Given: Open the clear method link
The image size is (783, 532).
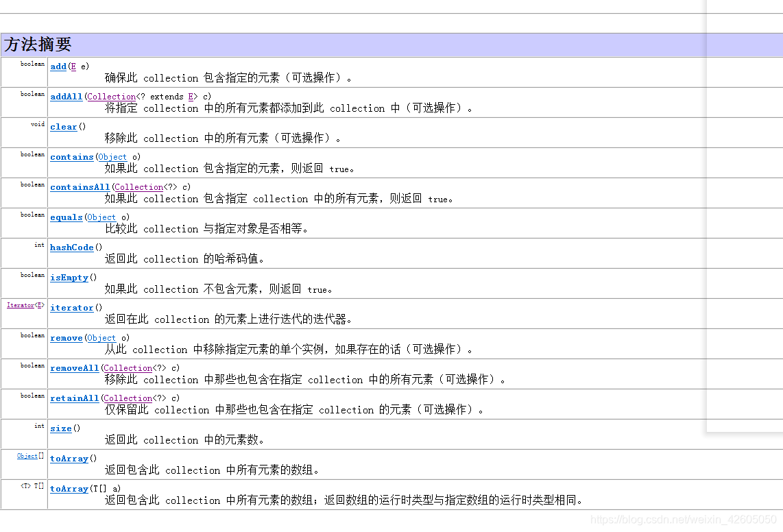Looking at the screenshot, I should point(63,127).
